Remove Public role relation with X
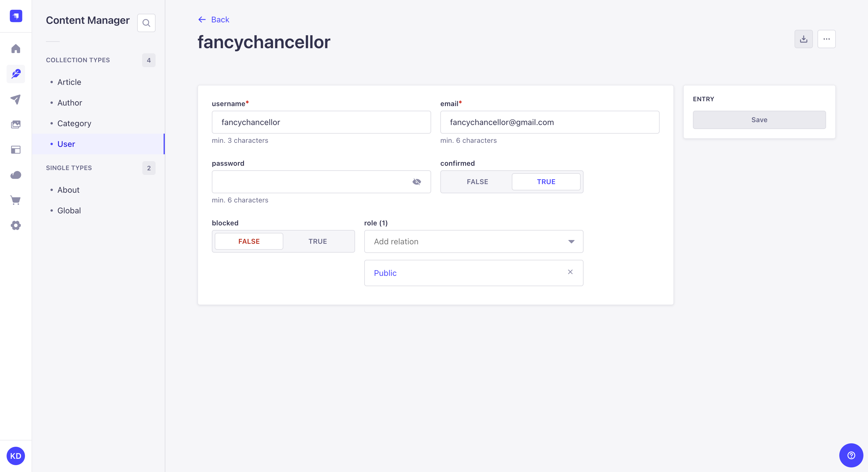This screenshot has height=472, width=868. [570, 272]
